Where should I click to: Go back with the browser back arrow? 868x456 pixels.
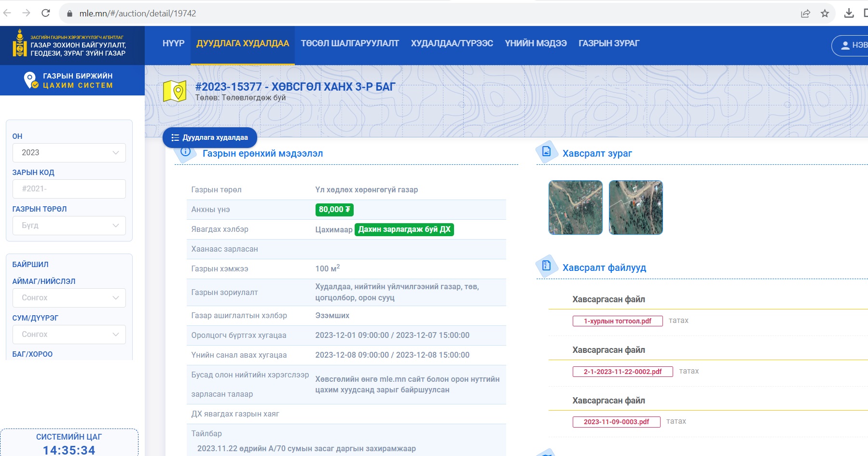pyautogui.click(x=7, y=13)
